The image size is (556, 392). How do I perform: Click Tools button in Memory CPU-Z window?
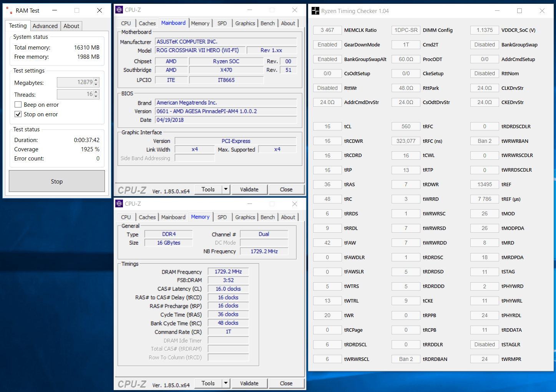click(x=208, y=383)
